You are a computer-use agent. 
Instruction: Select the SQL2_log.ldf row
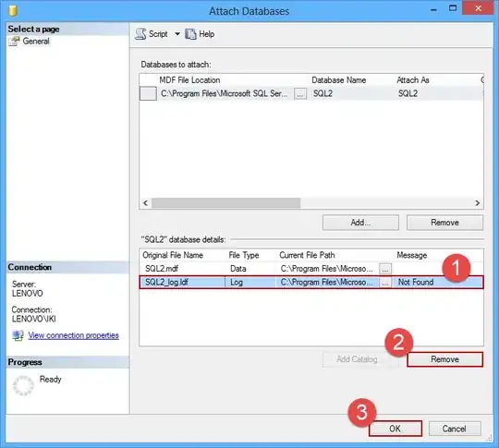[x=311, y=283]
